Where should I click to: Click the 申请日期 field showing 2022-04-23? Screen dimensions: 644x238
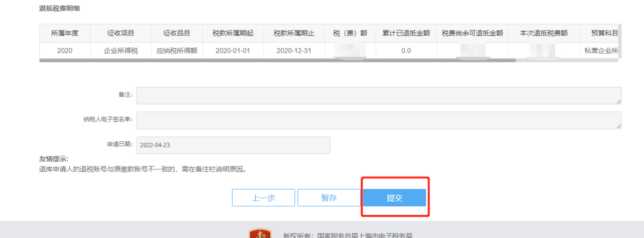(233, 145)
